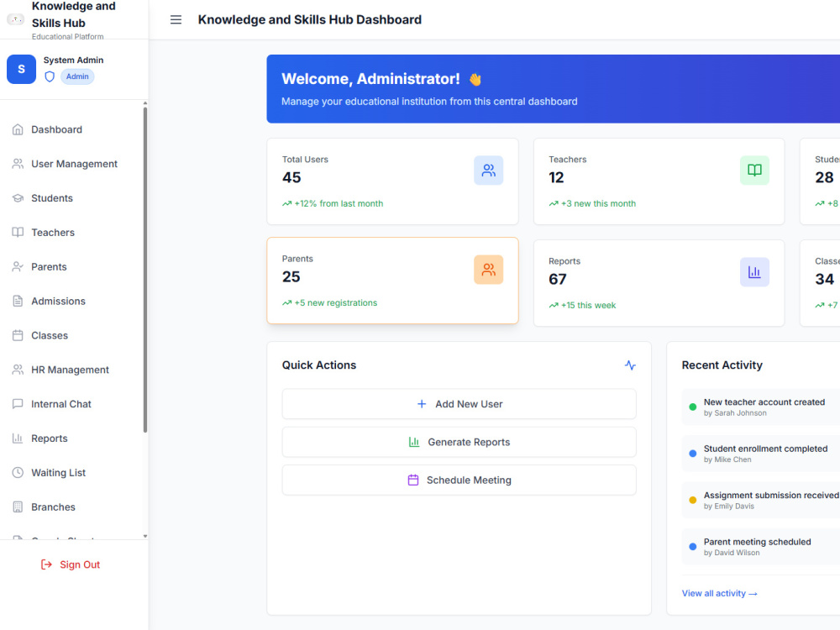840x630 pixels.
Task: Open User Management in the sidebar
Action: tap(73, 164)
